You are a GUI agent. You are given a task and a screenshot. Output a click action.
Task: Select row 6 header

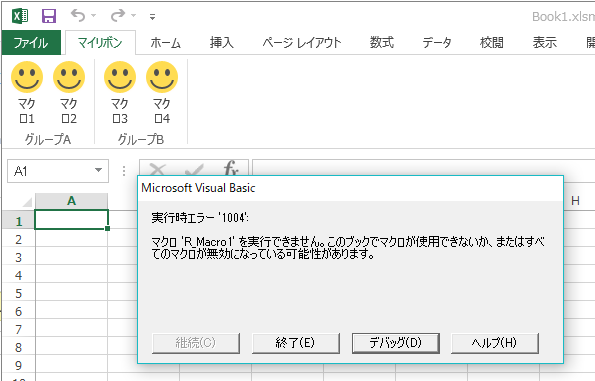pyautogui.click(x=18, y=311)
